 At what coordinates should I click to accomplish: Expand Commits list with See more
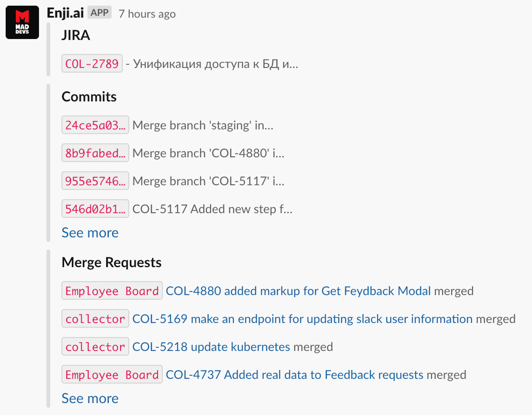(x=90, y=233)
